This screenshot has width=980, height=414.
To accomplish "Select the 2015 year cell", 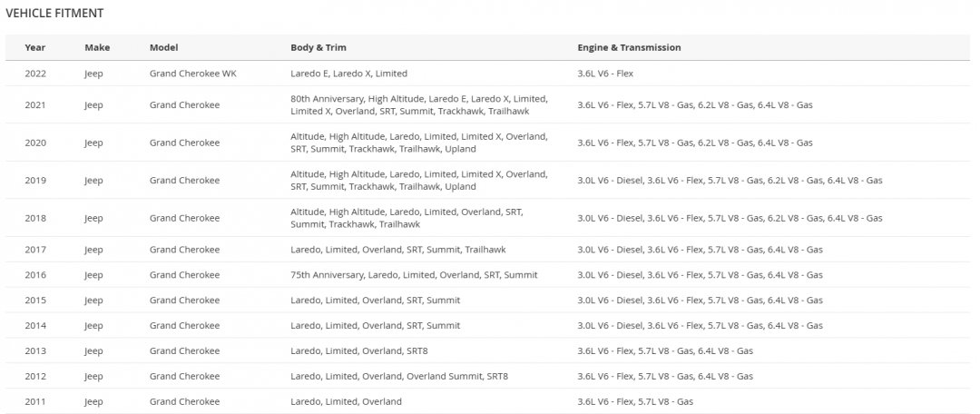I will [35, 301].
